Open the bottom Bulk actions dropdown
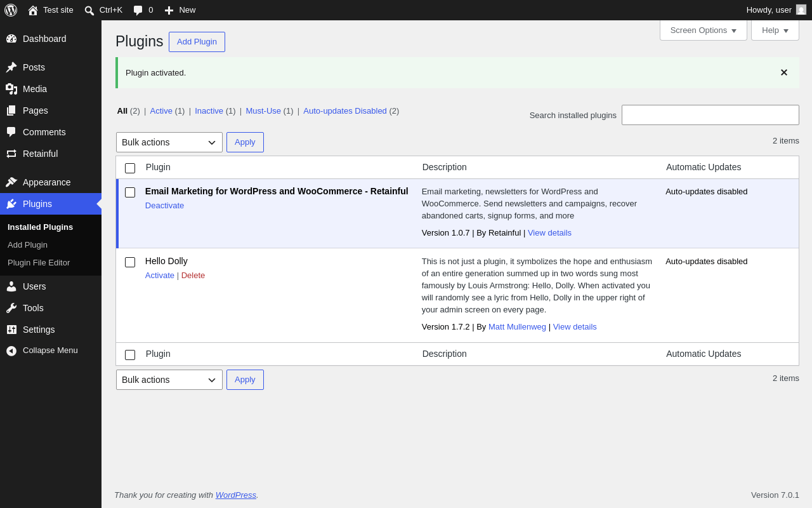This screenshot has height=508, width=812. pos(169,380)
